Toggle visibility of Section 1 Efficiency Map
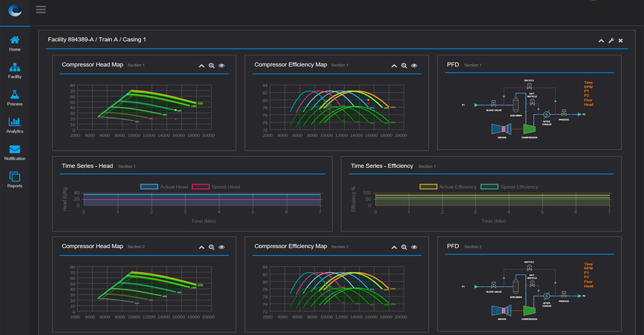Image resolution: width=644 pixels, height=335 pixels. [414, 65]
